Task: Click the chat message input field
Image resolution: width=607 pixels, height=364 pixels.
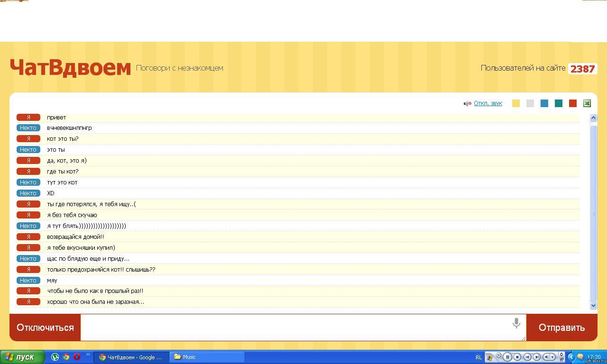Action: [x=294, y=327]
